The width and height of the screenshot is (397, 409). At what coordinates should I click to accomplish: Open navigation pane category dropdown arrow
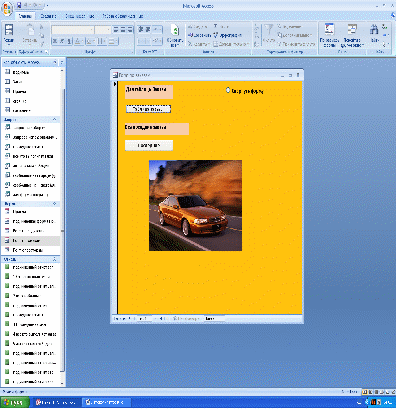(x=55, y=62)
